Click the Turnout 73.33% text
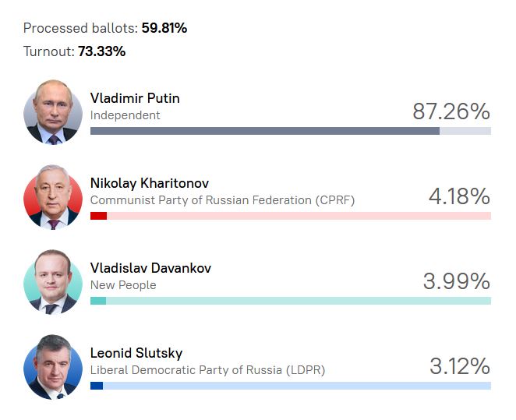 [x=74, y=51]
